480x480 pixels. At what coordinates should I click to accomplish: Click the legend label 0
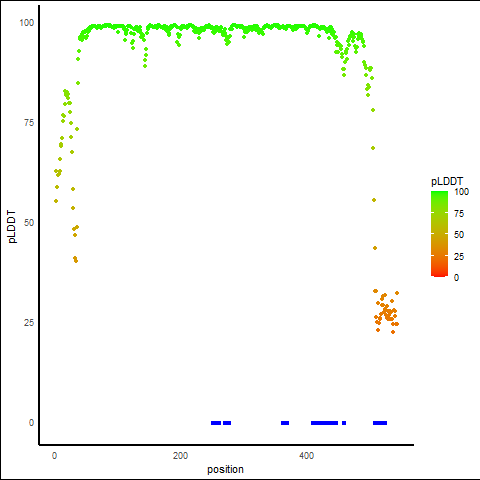[456, 278]
